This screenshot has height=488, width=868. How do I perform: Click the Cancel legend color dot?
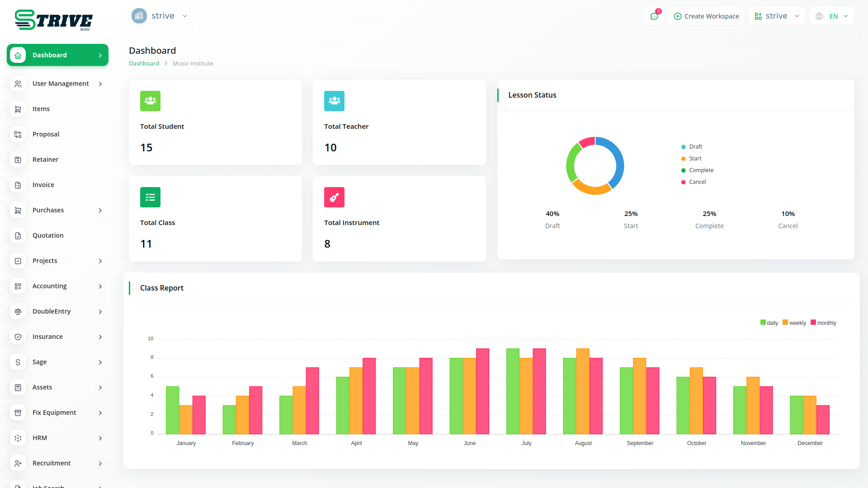[x=683, y=182]
